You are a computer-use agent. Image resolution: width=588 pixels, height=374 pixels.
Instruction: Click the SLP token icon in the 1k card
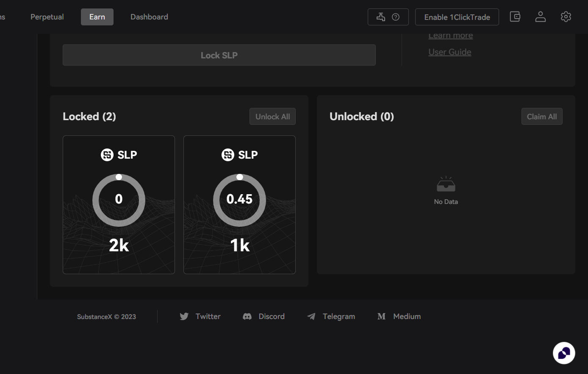click(228, 155)
